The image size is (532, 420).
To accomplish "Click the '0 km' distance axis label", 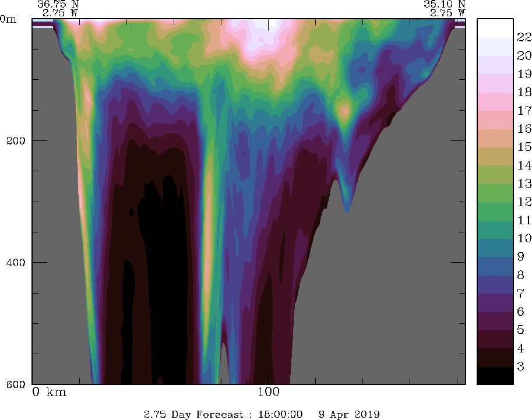I will (49, 393).
